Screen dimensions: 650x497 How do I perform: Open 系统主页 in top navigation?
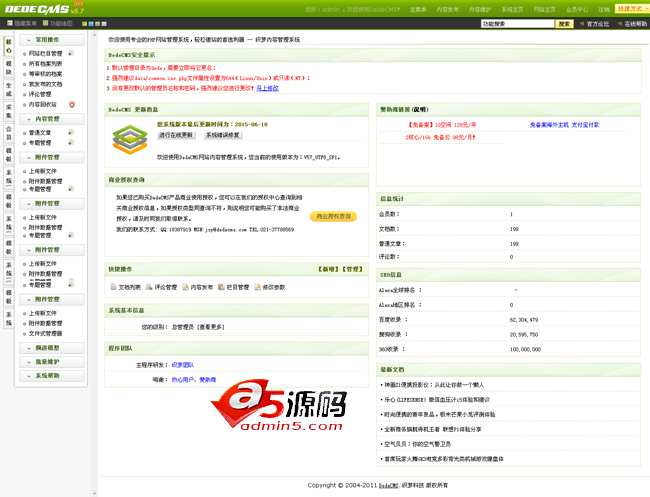tap(512, 9)
